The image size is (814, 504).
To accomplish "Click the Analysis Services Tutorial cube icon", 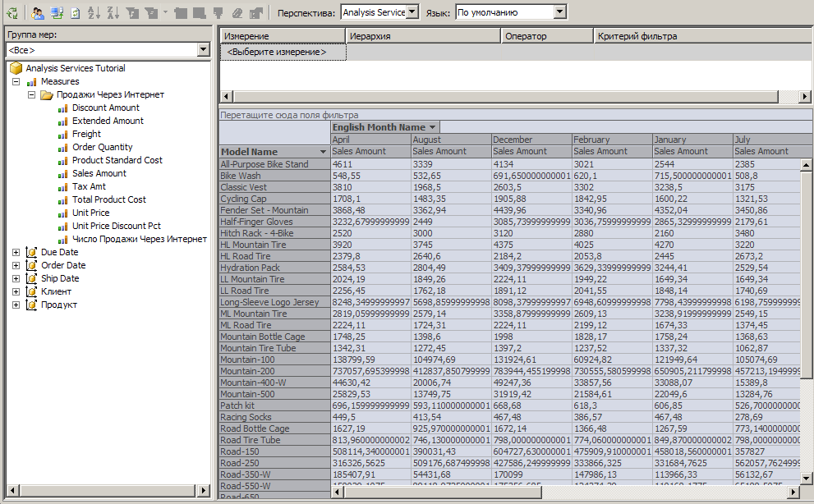I will [16, 68].
